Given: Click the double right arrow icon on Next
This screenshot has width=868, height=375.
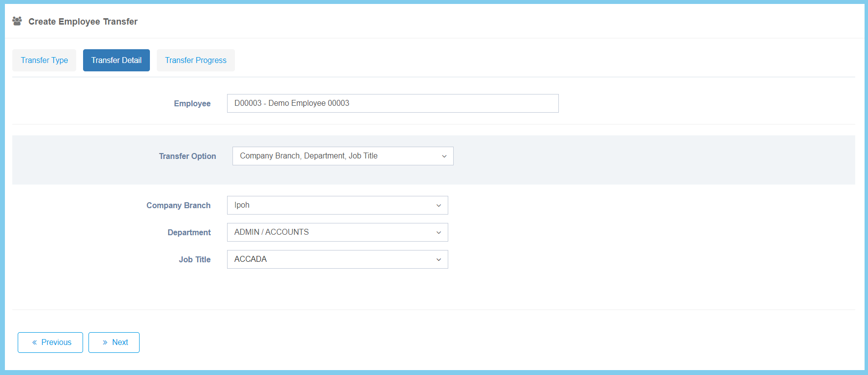Looking at the screenshot, I should pyautogui.click(x=105, y=343).
